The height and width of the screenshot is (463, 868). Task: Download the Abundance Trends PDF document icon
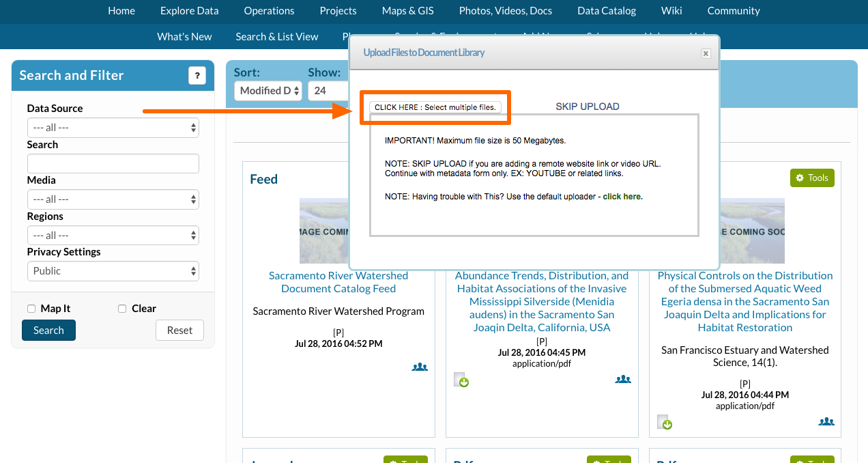(x=462, y=380)
